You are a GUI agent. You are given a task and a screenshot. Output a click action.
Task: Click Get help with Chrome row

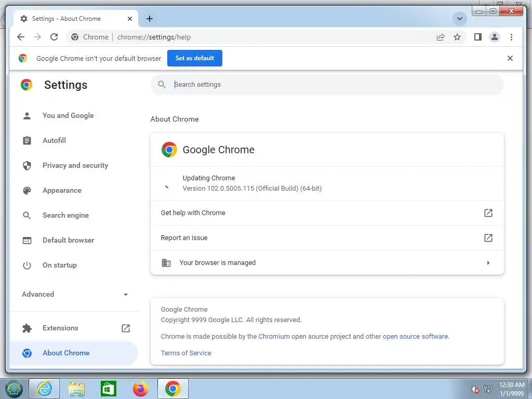point(327,212)
